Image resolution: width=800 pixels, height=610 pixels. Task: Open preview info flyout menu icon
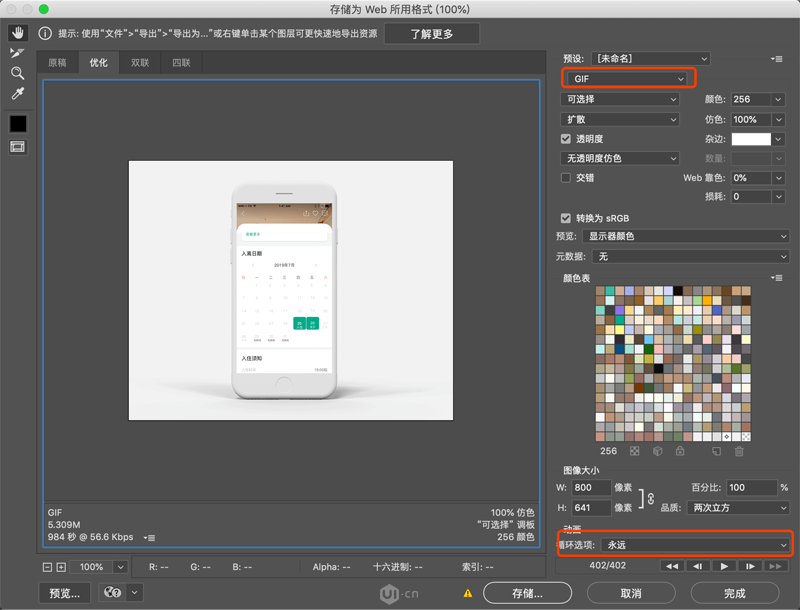coord(149,538)
